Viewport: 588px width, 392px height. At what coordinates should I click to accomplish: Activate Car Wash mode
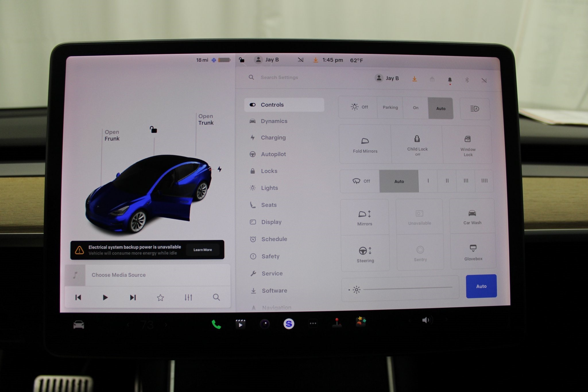(x=472, y=217)
